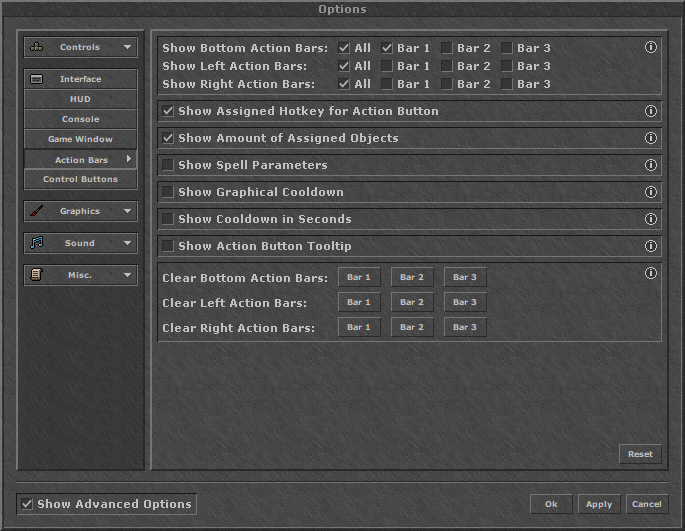Enable Show Graphical Cooldown

point(168,192)
